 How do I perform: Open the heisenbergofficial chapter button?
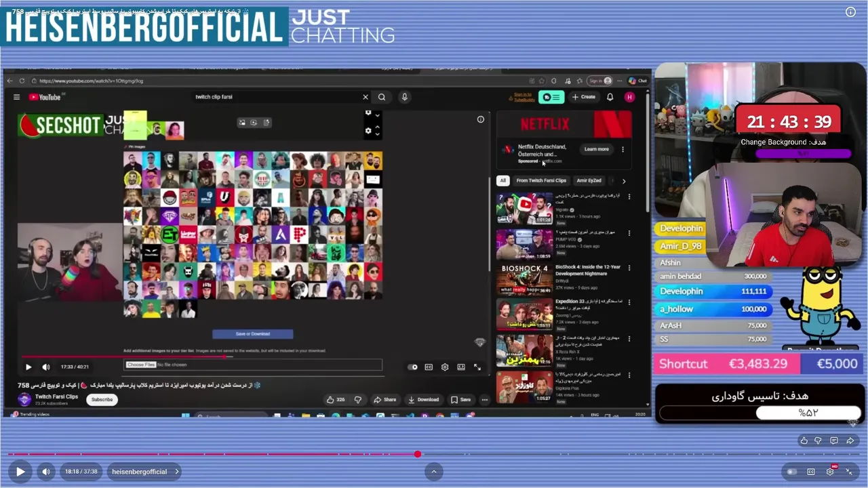(x=145, y=472)
